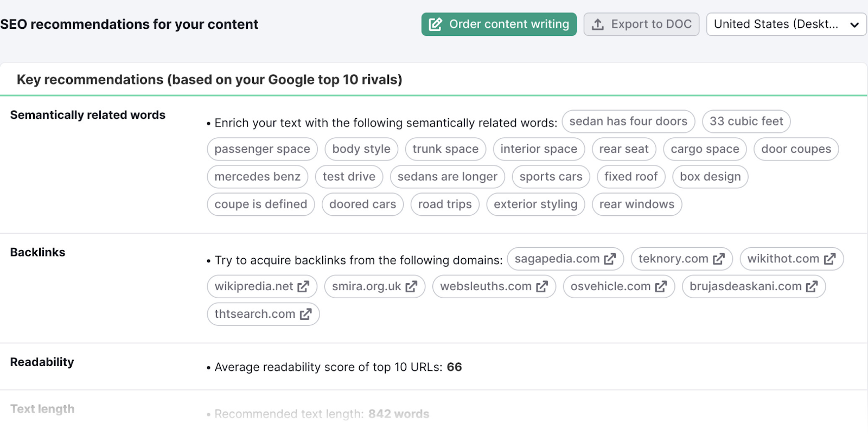Click the external link icon next to websleuths.com
Image resolution: width=868 pixels, height=436 pixels.
click(x=542, y=287)
